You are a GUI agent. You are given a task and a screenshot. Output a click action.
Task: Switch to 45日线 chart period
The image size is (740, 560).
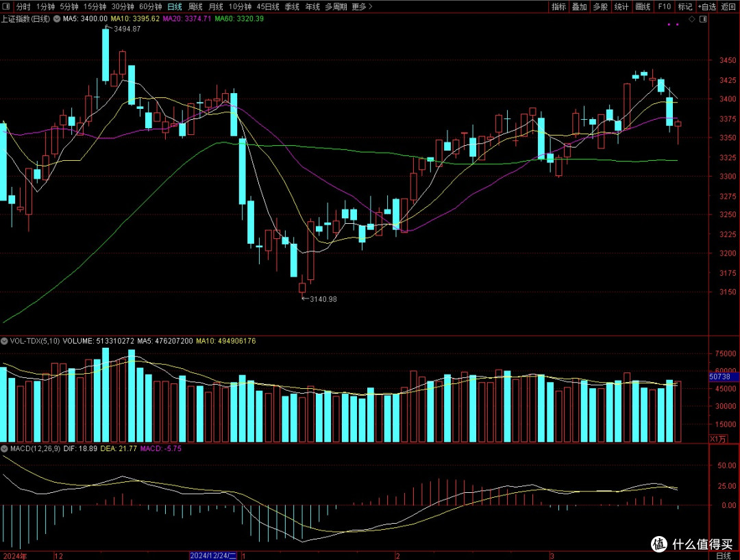pos(268,7)
